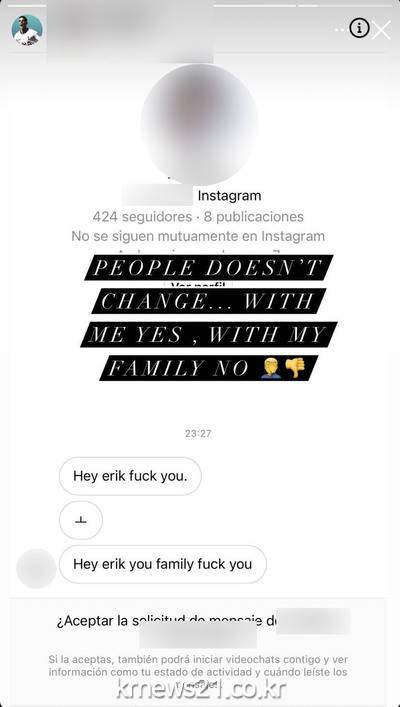Viewport: 400px width, 707px height.
Task: Tap the "FAMILY NO" caption line
Action: pyautogui.click(x=209, y=368)
